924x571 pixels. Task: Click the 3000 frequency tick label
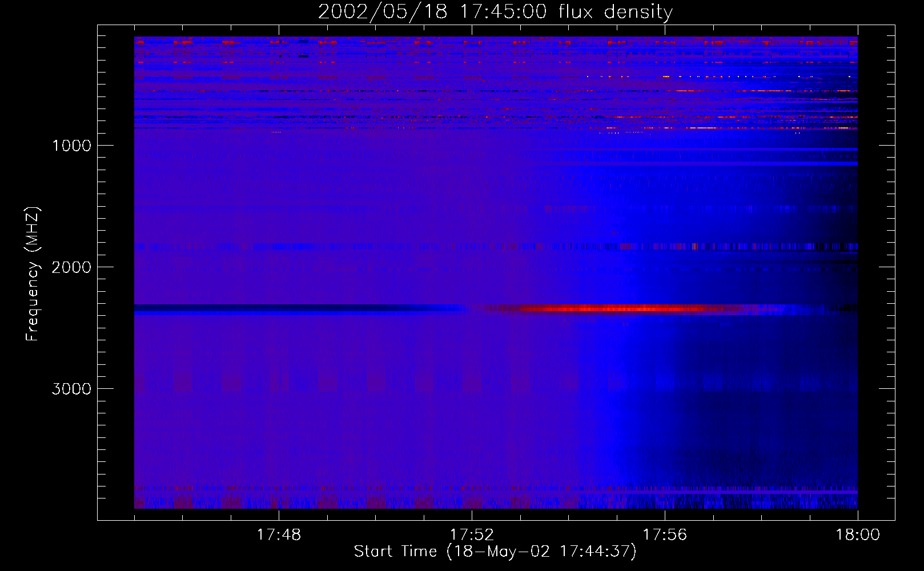[71, 389]
